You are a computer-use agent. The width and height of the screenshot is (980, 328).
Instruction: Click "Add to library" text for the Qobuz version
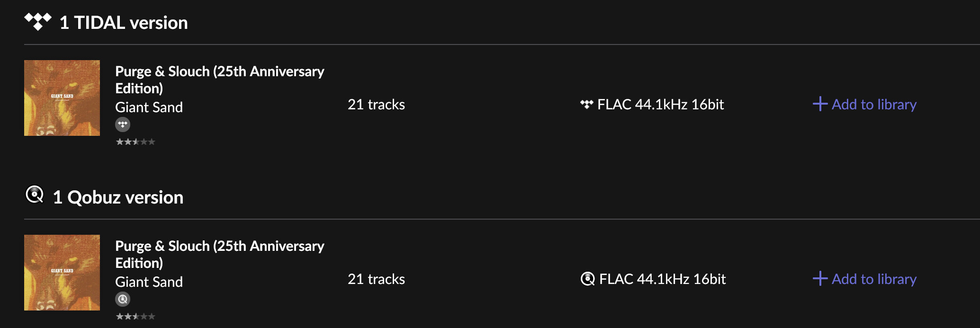[x=874, y=279]
